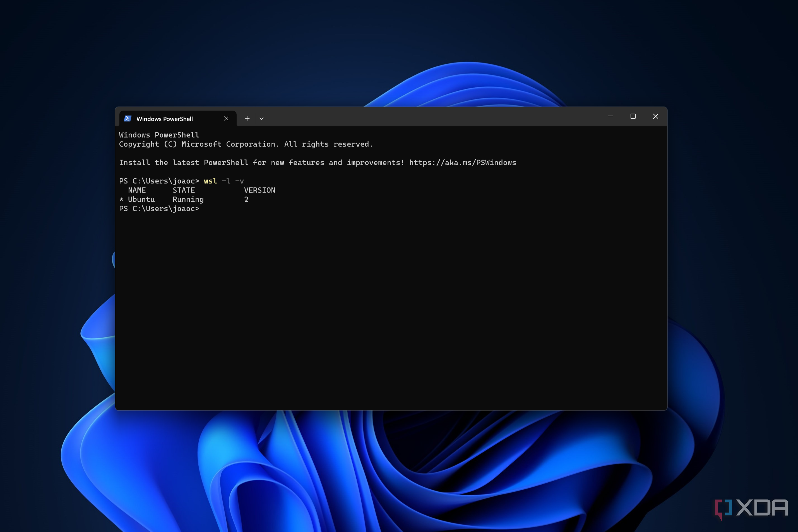The image size is (798, 532).
Task: Click the chevron next to the new tab button
Action: click(262, 118)
